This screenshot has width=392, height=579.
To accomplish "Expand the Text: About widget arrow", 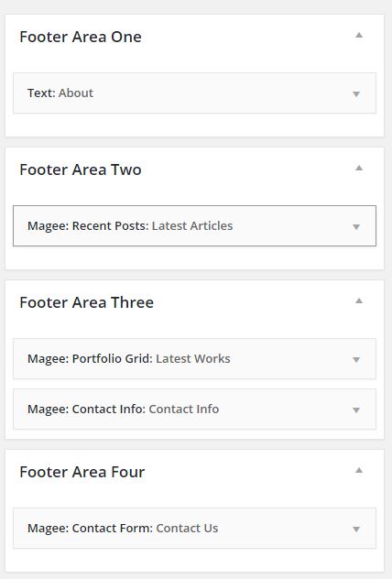I will (356, 94).
